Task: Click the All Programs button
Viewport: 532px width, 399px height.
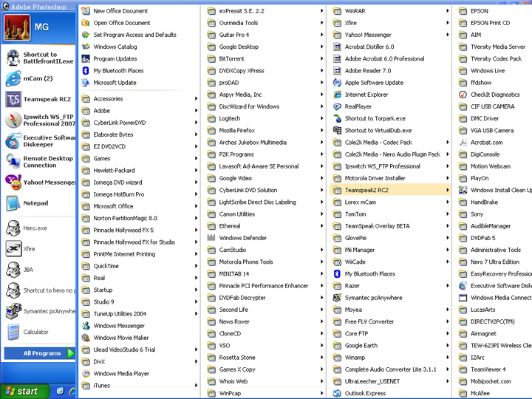Action: [39, 353]
